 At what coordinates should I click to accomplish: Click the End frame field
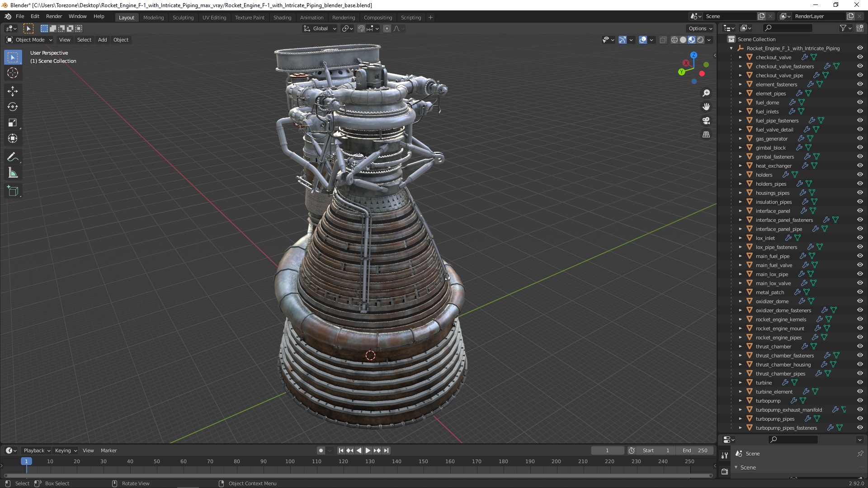(x=695, y=450)
